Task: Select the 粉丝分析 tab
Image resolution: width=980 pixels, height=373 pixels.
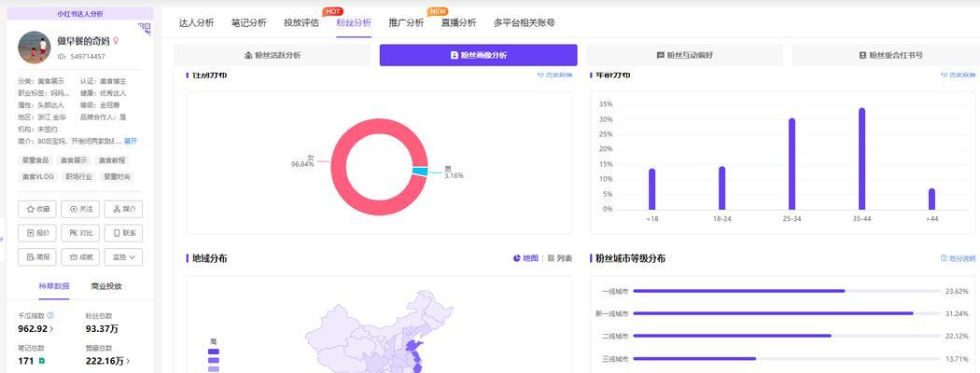Action: 354,22
